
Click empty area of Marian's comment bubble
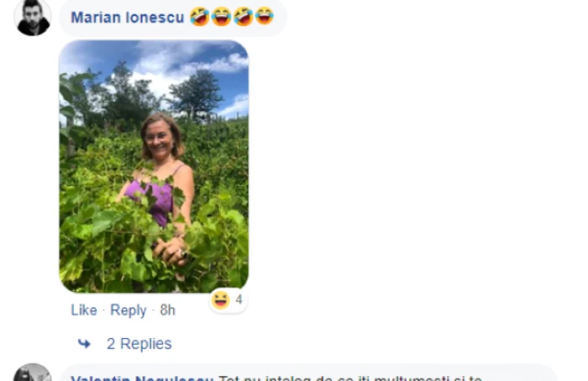point(280,18)
